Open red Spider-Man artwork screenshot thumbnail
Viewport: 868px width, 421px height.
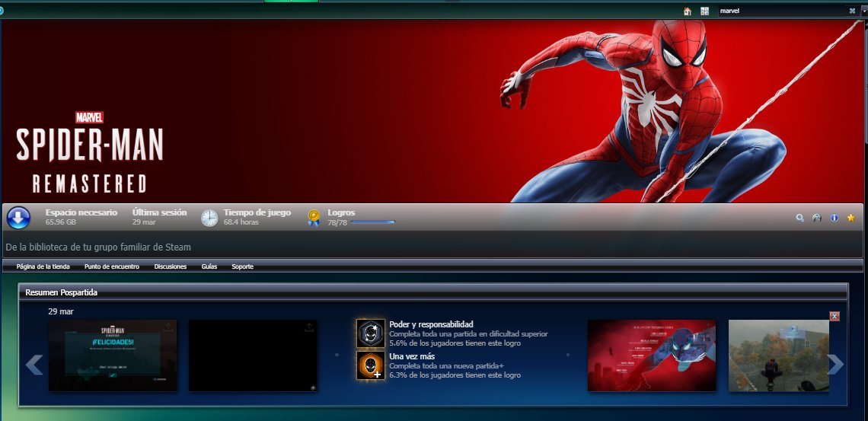click(652, 356)
